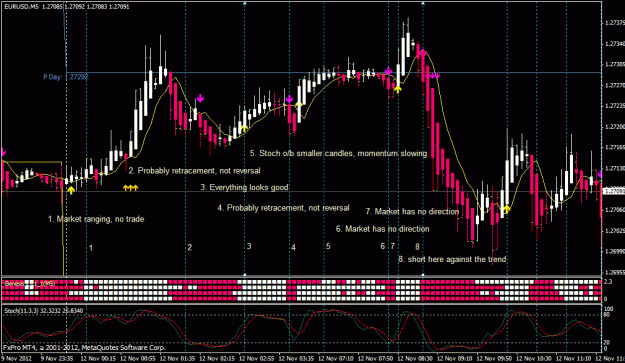Image resolution: width=625 pixels, height=363 pixels.
Task: Click the '12 Nov 10:30' time axis label
Action: point(534,358)
